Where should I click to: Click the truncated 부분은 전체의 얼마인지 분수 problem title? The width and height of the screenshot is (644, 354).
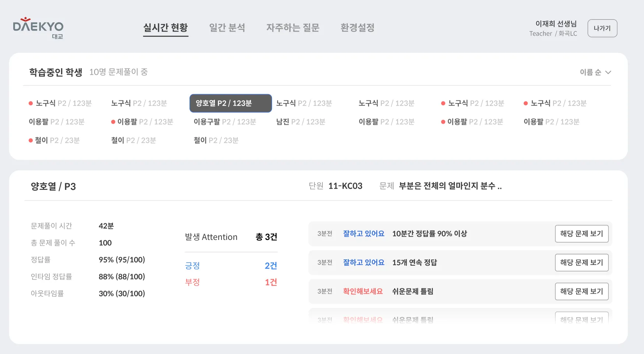450,186
